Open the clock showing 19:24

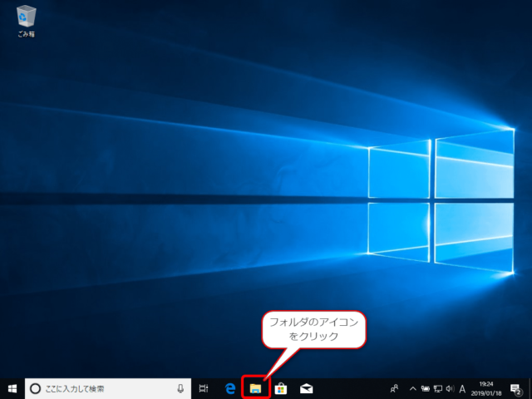(486, 389)
